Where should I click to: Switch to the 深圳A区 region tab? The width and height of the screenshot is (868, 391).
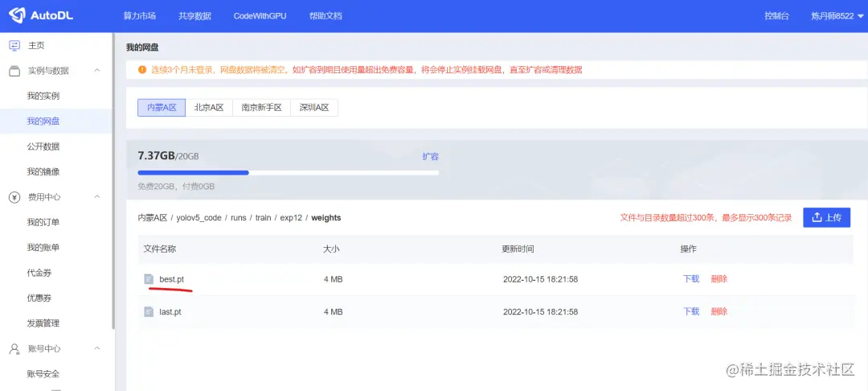pyautogui.click(x=314, y=108)
